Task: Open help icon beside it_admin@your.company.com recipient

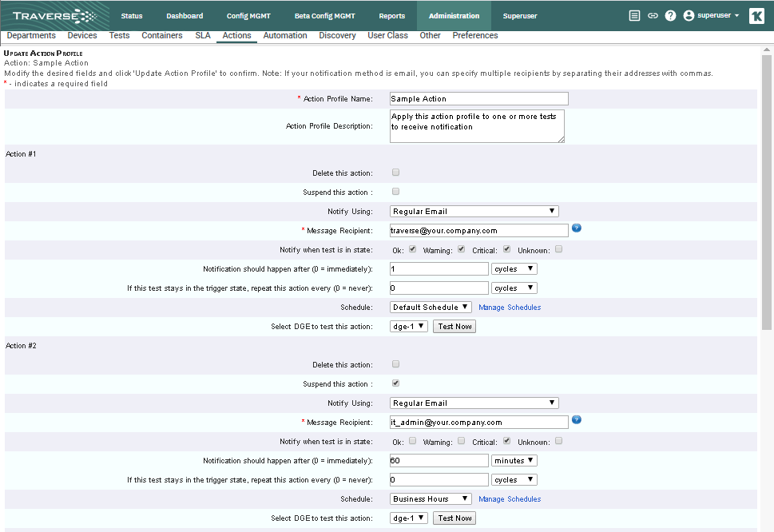Action: (x=577, y=419)
